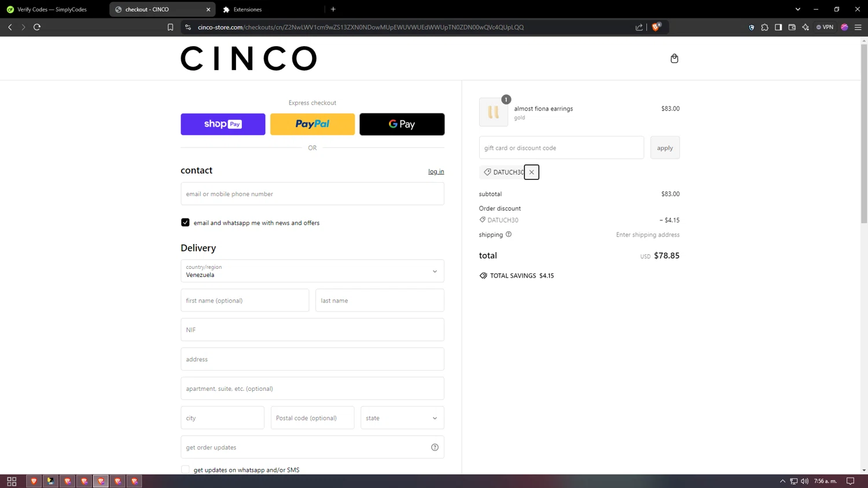Image resolution: width=868 pixels, height=488 pixels.
Task: Go back to the previous page
Action: pos(10,27)
